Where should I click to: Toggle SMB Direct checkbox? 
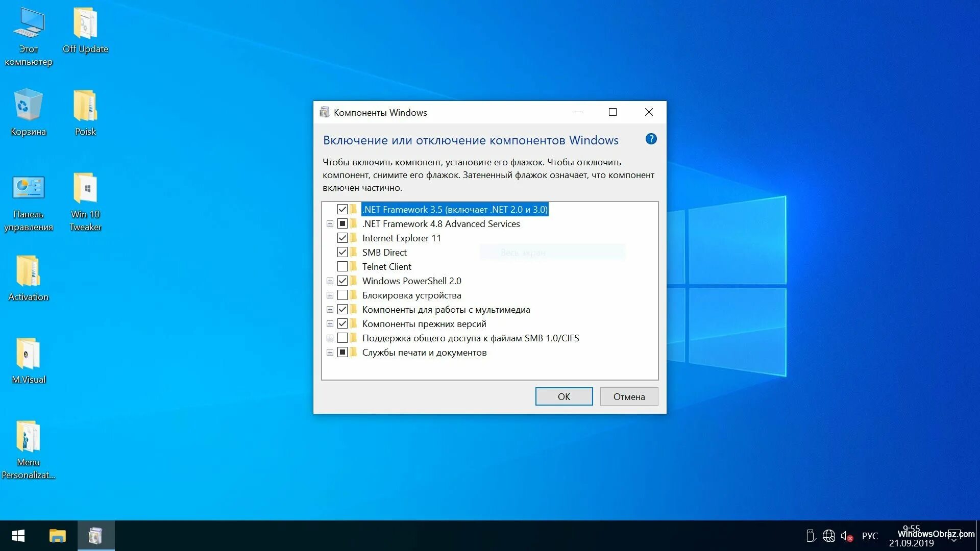pyautogui.click(x=342, y=253)
